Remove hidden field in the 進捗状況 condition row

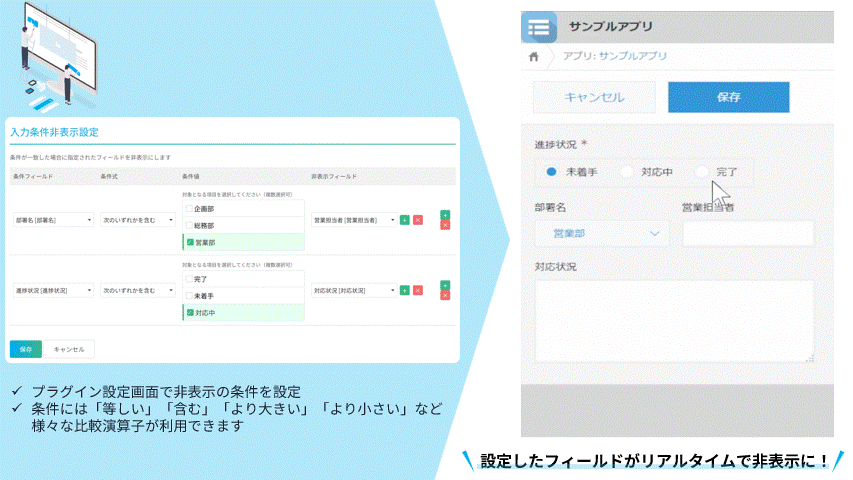(x=418, y=290)
